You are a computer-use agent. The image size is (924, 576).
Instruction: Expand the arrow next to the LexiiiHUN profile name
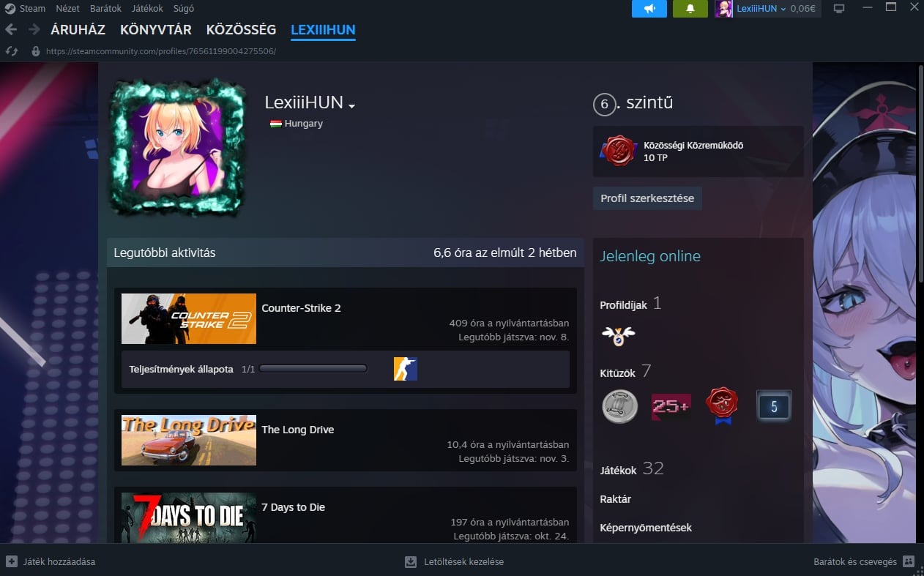click(x=352, y=106)
